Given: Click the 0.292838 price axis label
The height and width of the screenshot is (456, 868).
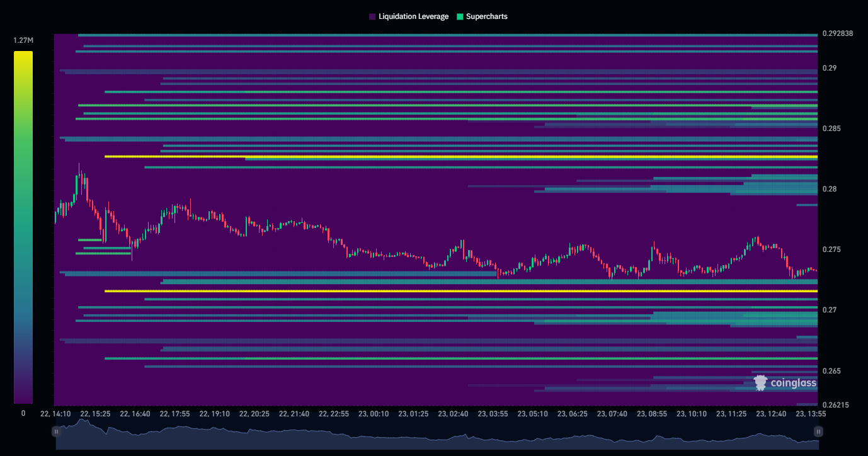Looking at the screenshot, I should 838,33.
